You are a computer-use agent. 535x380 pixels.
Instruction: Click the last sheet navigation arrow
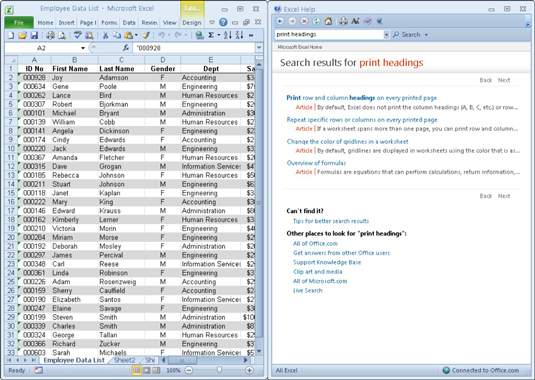33,360
